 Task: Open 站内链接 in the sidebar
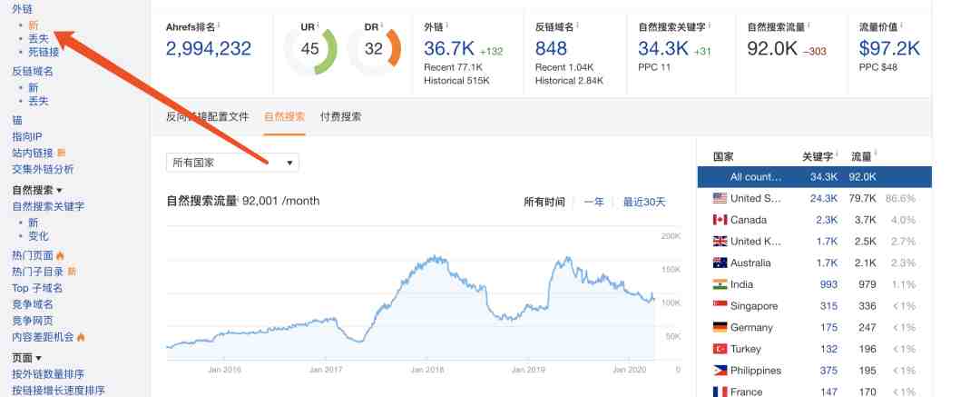[33, 153]
